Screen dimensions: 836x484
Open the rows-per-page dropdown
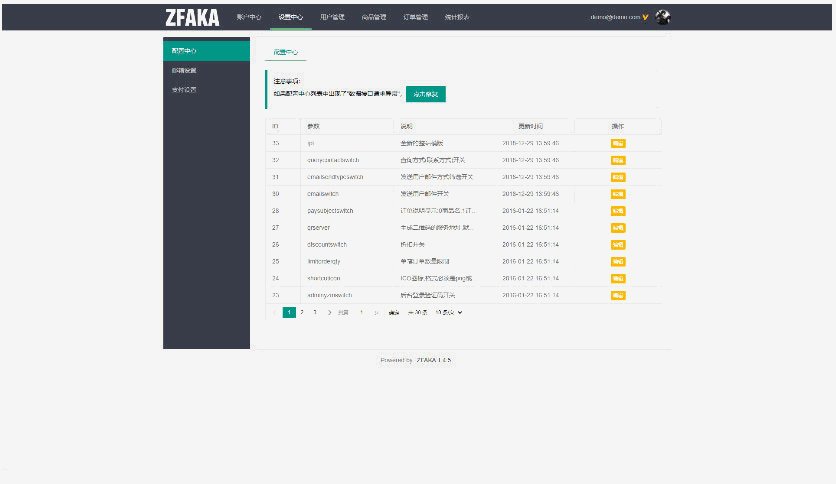[448, 312]
